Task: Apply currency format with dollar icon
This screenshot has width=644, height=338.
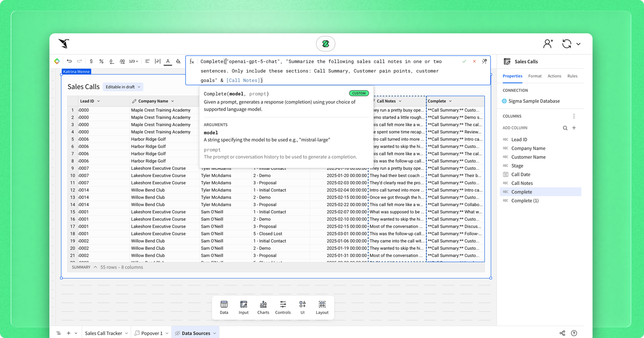Action: (91, 61)
